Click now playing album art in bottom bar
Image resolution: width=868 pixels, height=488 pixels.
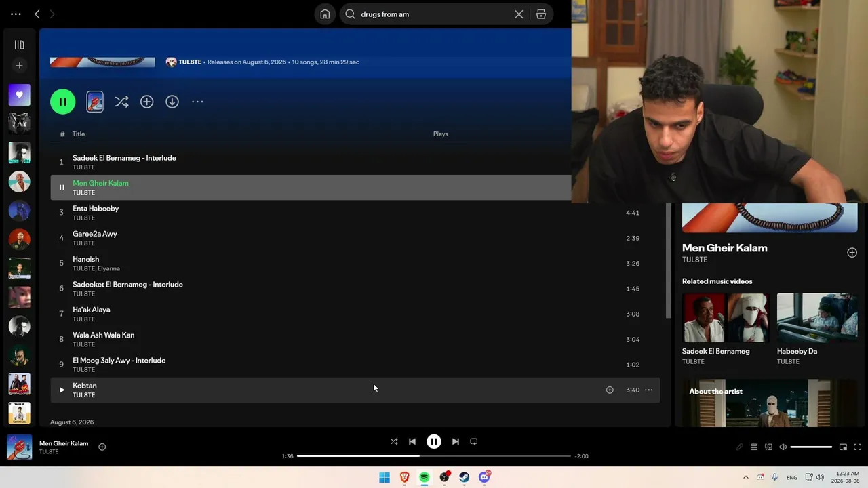[19, 447]
